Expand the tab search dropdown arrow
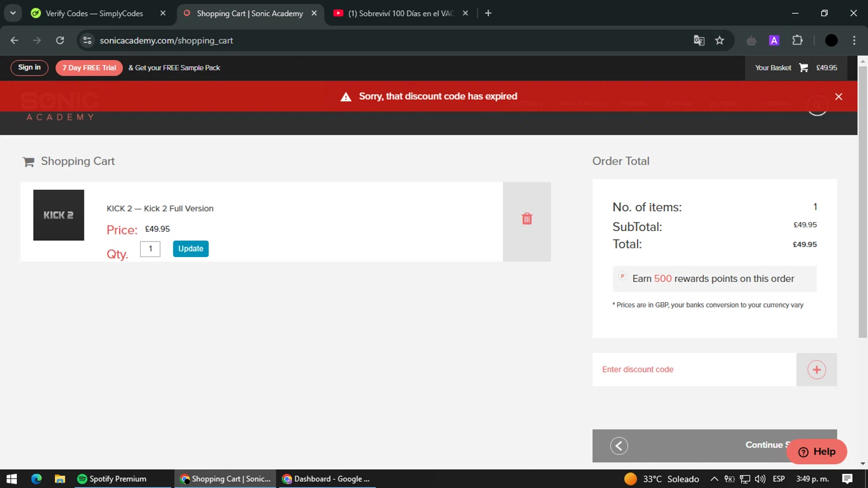This screenshot has width=868, height=488. pos(13,13)
